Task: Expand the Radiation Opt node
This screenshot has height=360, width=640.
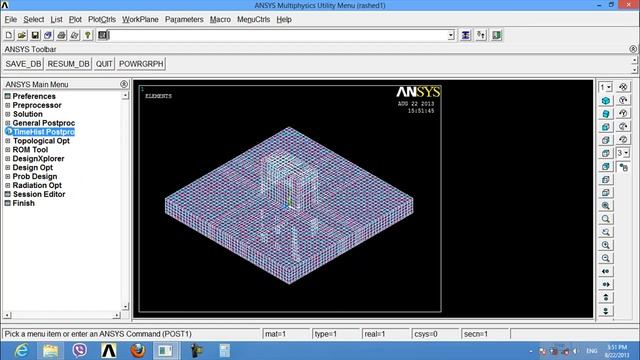Action: tap(7, 185)
